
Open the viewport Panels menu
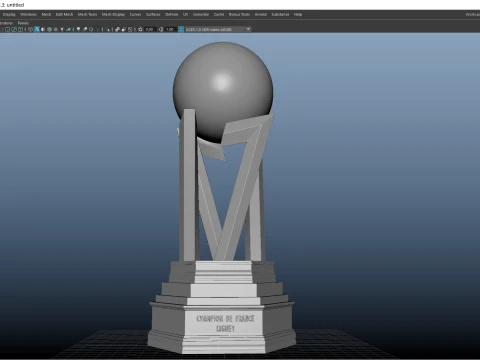23,23
